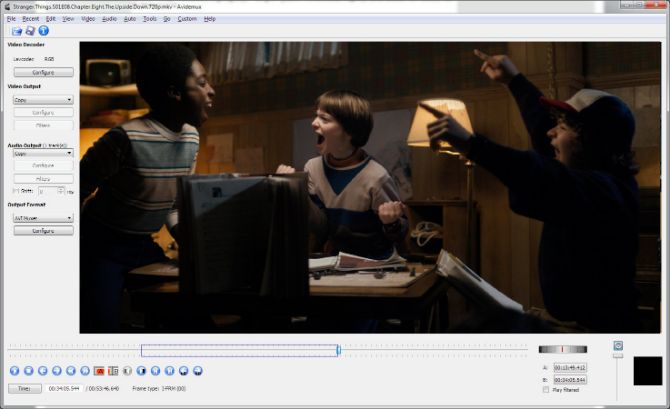Click the black audio meter box

648,371
